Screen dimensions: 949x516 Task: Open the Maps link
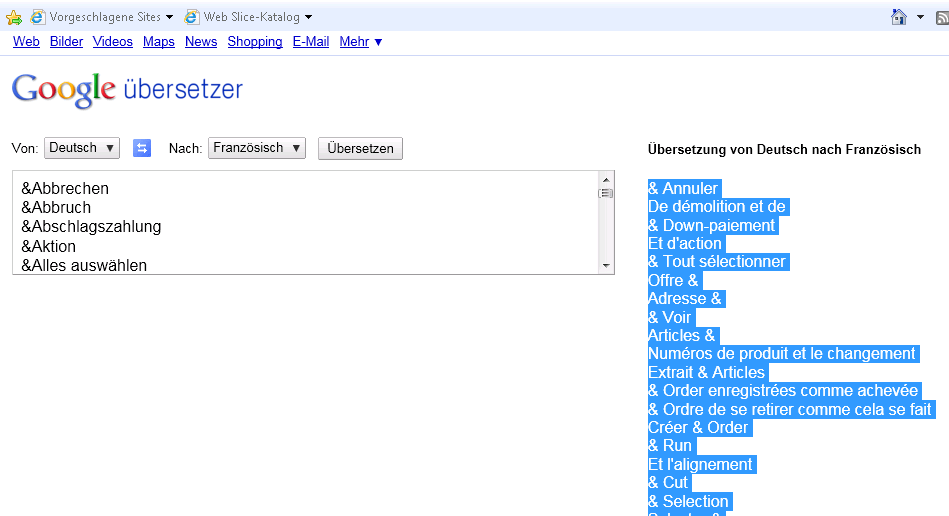(x=159, y=42)
